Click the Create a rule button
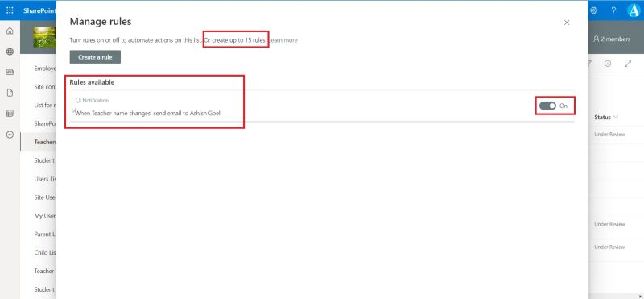Screen dimensions: 644x299 tap(95, 57)
